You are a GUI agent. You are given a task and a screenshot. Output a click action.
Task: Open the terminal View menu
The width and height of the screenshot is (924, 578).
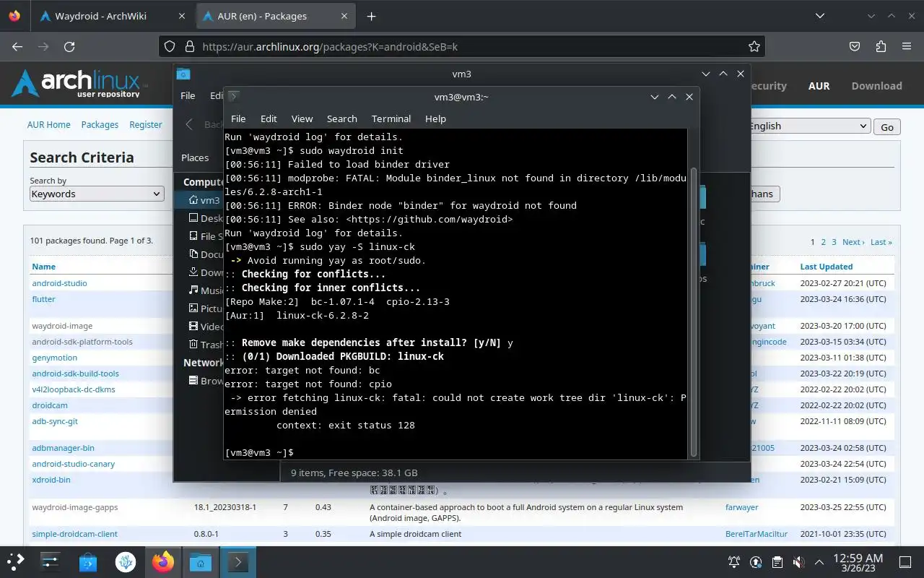pyautogui.click(x=302, y=118)
